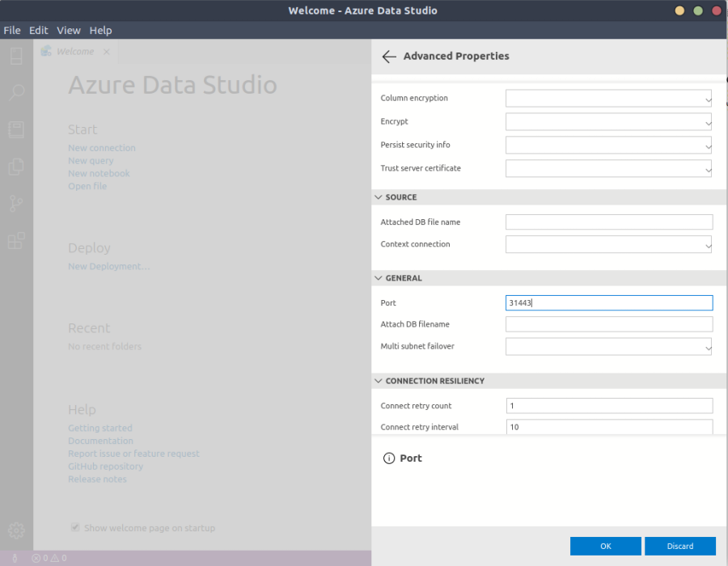Click the Attach DB filename input field
728x566 pixels.
click(x=609, y=324)
